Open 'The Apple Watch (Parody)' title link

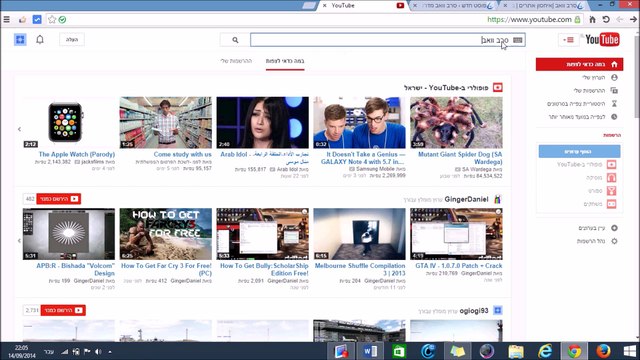(x=77, y=154)
